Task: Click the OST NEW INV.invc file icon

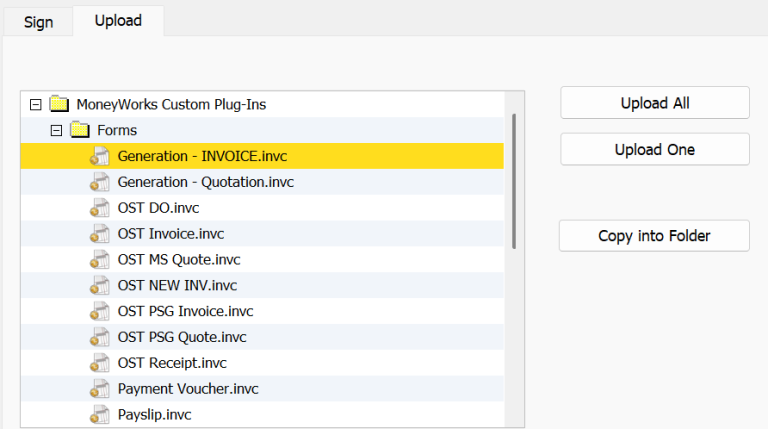Action: [99, 286]
